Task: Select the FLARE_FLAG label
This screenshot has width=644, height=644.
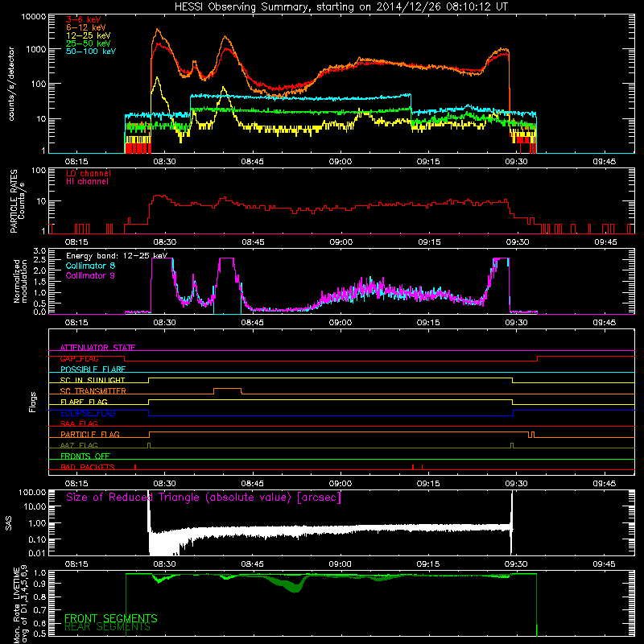Action: [84, 402]
